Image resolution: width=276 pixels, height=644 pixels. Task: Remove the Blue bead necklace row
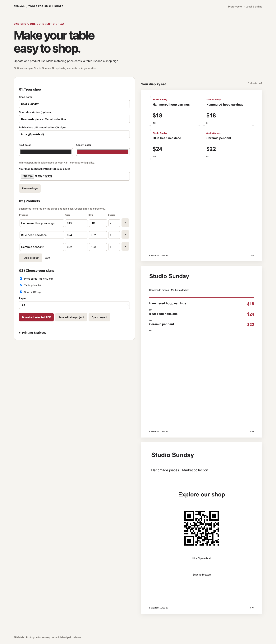tap(125, 235)
